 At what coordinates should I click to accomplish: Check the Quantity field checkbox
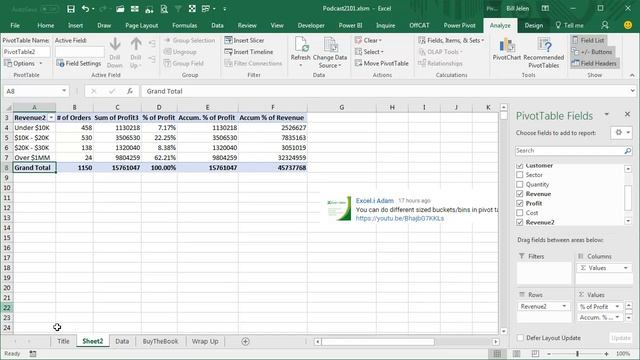(x=520, y=184)
